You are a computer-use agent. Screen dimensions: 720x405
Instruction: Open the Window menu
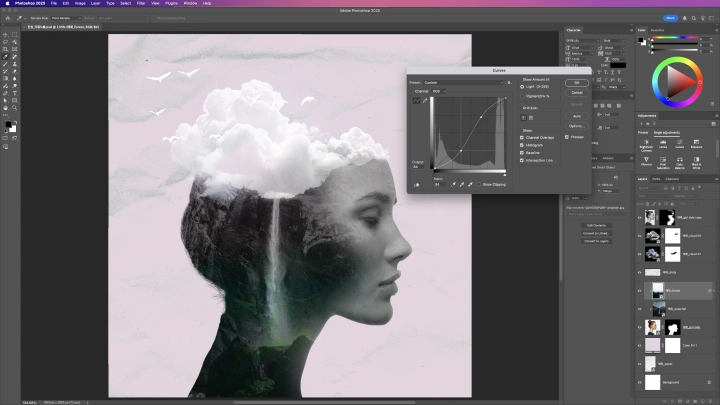[x=190, y=3]
